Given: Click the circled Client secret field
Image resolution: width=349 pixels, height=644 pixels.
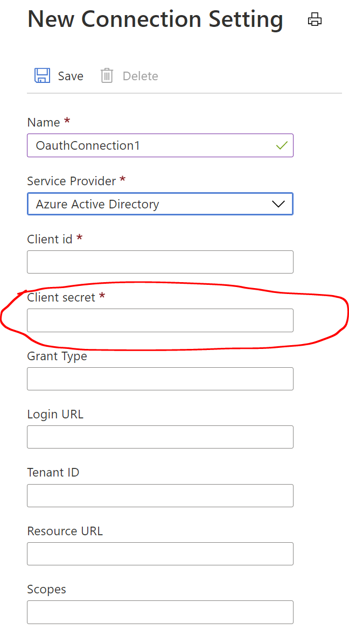Looking at the screenshot, I should point(160,320).
